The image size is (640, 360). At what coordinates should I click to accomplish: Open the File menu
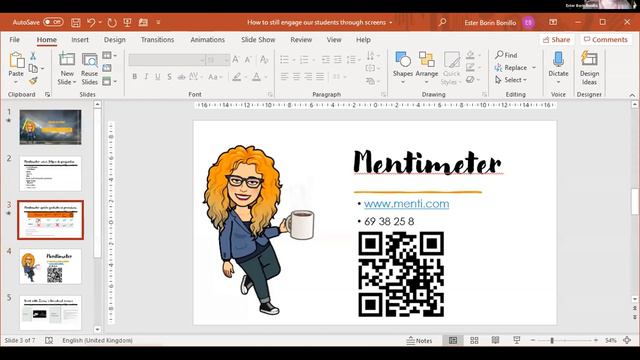(x=14, y=40)
